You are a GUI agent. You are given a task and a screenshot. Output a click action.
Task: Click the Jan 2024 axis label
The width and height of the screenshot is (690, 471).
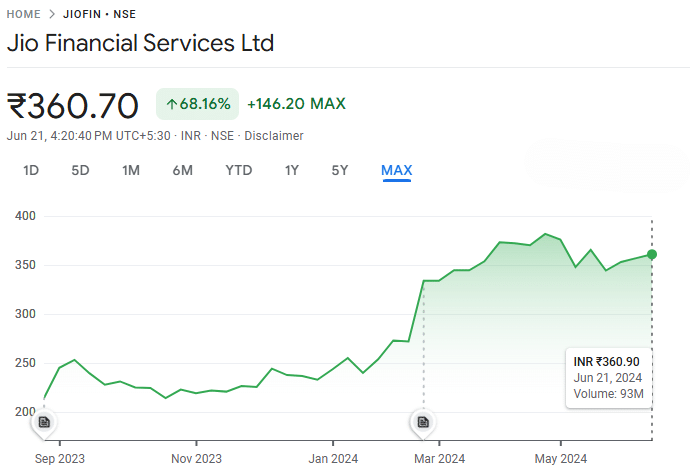click(x=333, y=459)
